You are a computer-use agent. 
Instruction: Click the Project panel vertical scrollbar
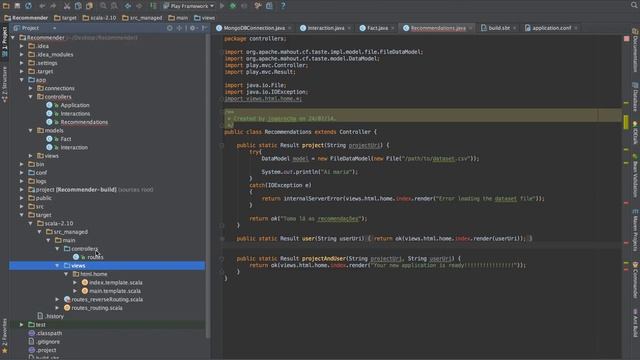click(208, 186)
